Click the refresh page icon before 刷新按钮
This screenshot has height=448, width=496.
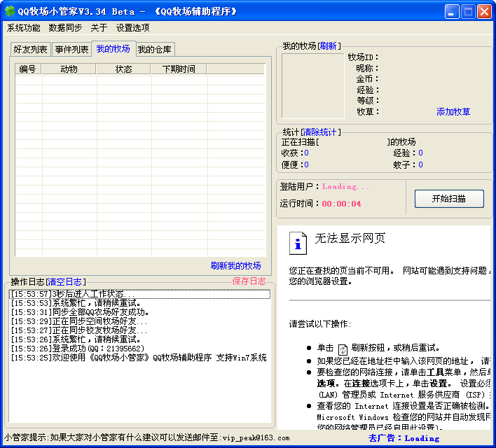343,349
